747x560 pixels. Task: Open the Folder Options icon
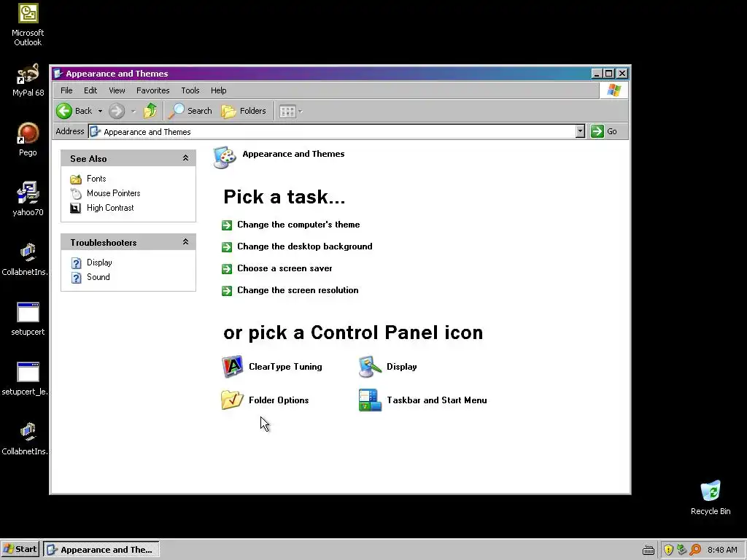233,400
